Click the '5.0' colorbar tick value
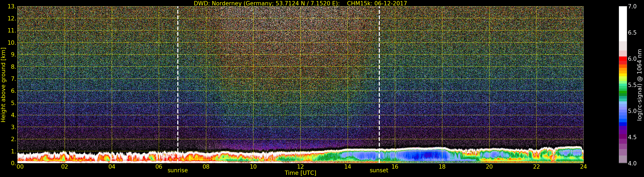This screenshot has height=177, width=644. coord(632,111)
